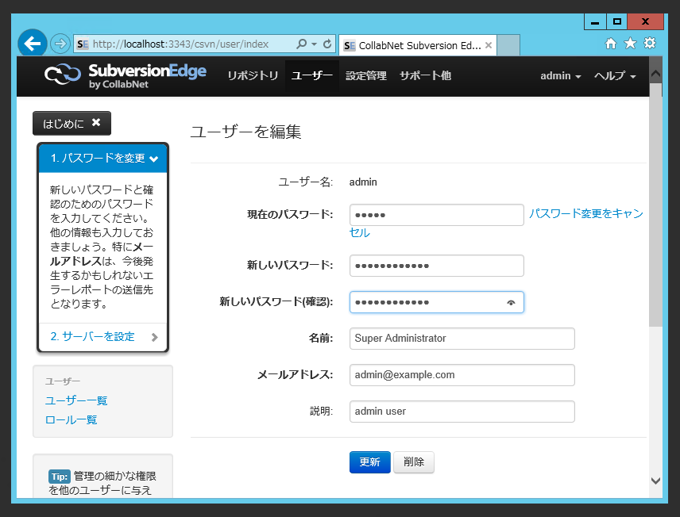The image size is (680, 517).
Task: Select the CollabNet Subversion Ed... browser tab
Action: click(x=418, y=45)
